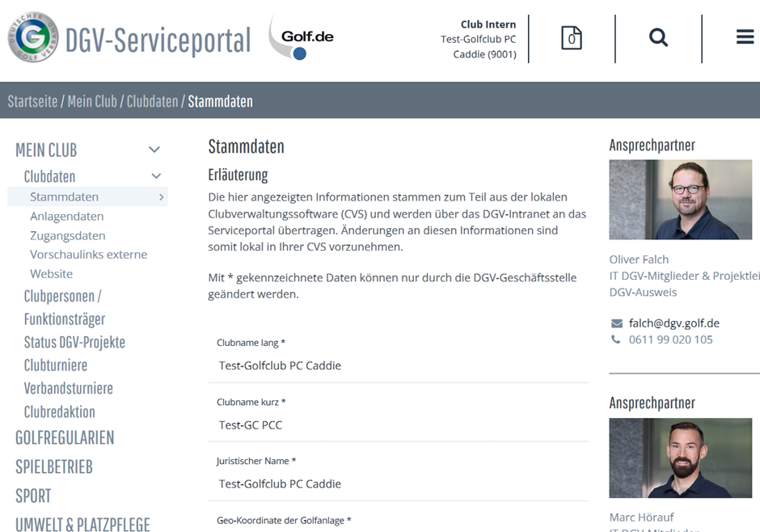Collapse the Clubdaten submenu chevron
The width and height of the screenshot is (760, 532).
pyautogui.click(x=156, y=176)
